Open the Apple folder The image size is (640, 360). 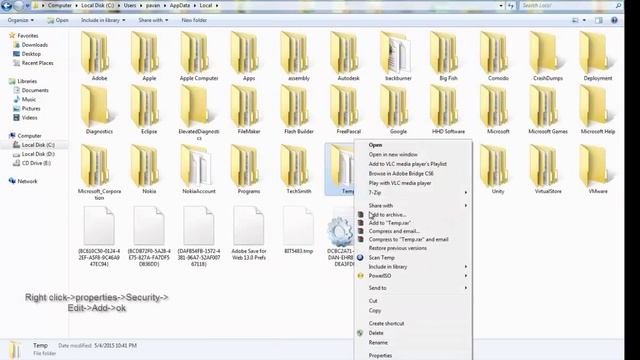click(149, 56)
